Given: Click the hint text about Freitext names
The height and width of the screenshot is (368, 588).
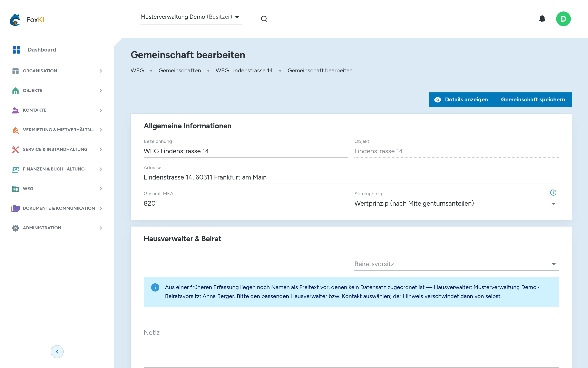Looking at the screenshot, I should tap(352, 292).
